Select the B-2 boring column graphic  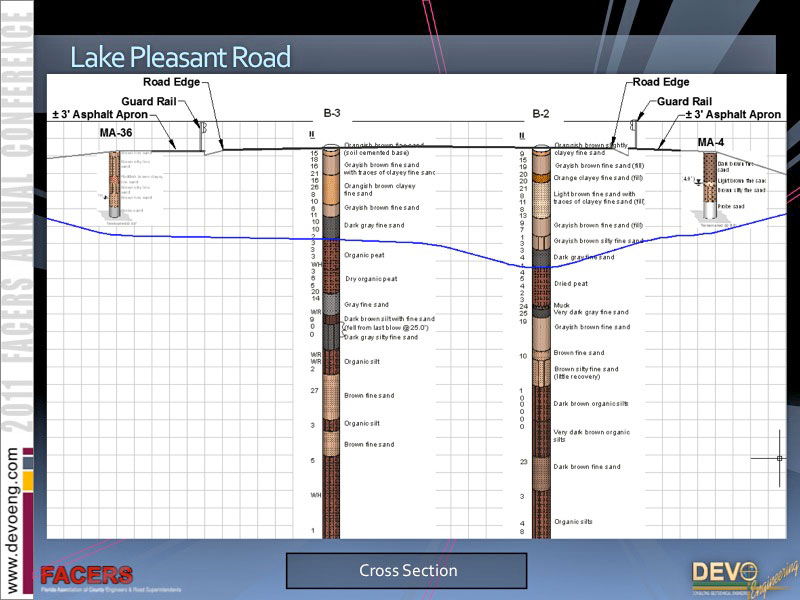(x=541, y=340)
